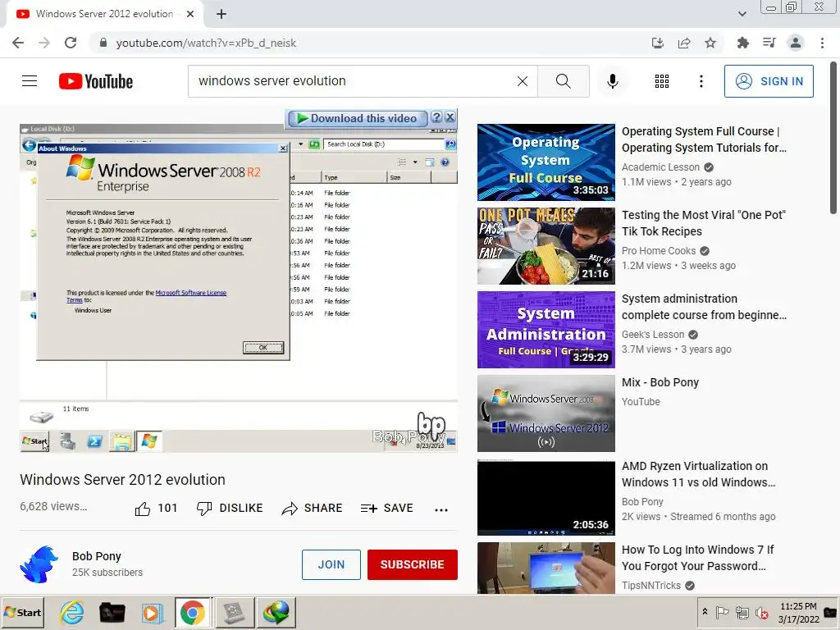Open System Administration Full Course thumbnail
Image resolution: width=840 pixels, height=630 pixels.
click(x=546, y=330)
